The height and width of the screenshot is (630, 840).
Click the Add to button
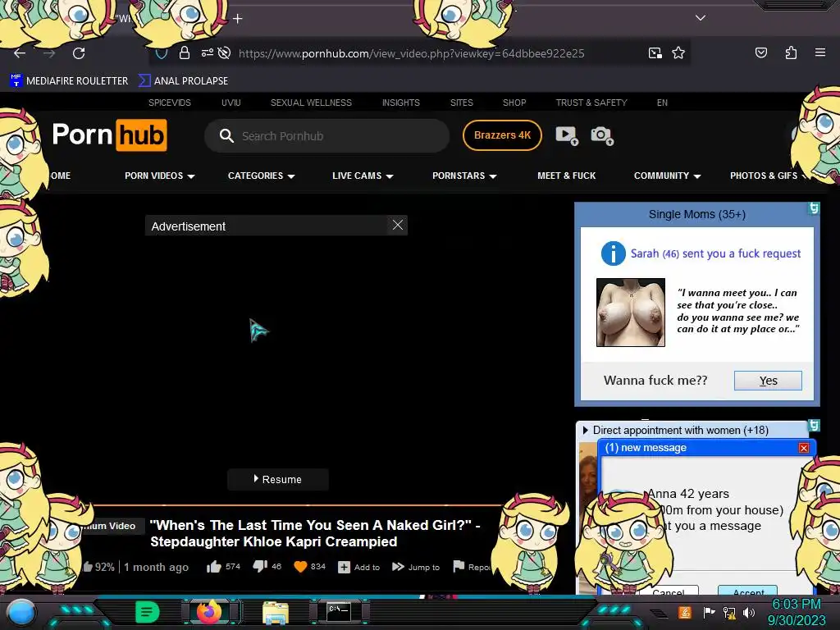[x=359, y=567]
